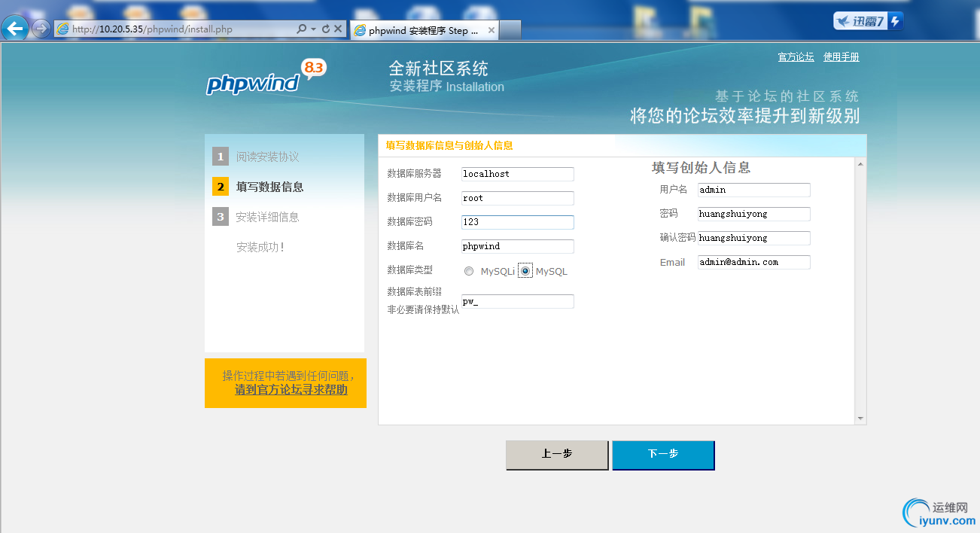Click the step number 3 badge

pyautogui.click(x=221, y=217)
